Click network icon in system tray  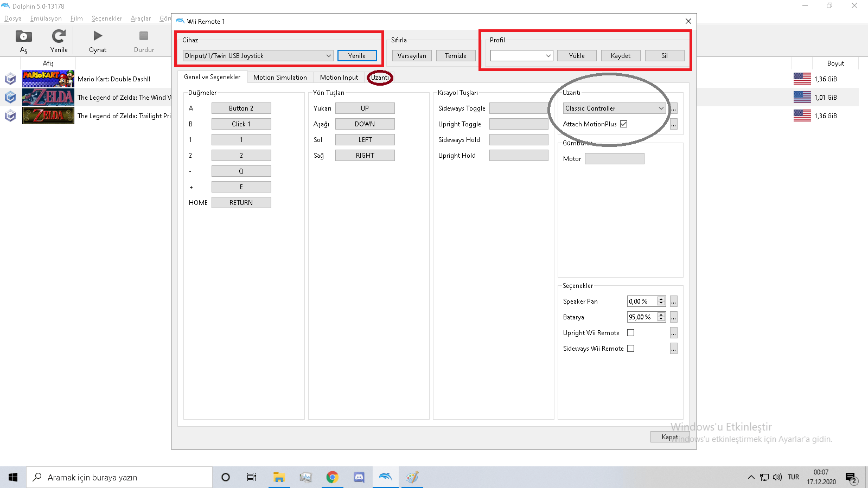click(764, 477)
